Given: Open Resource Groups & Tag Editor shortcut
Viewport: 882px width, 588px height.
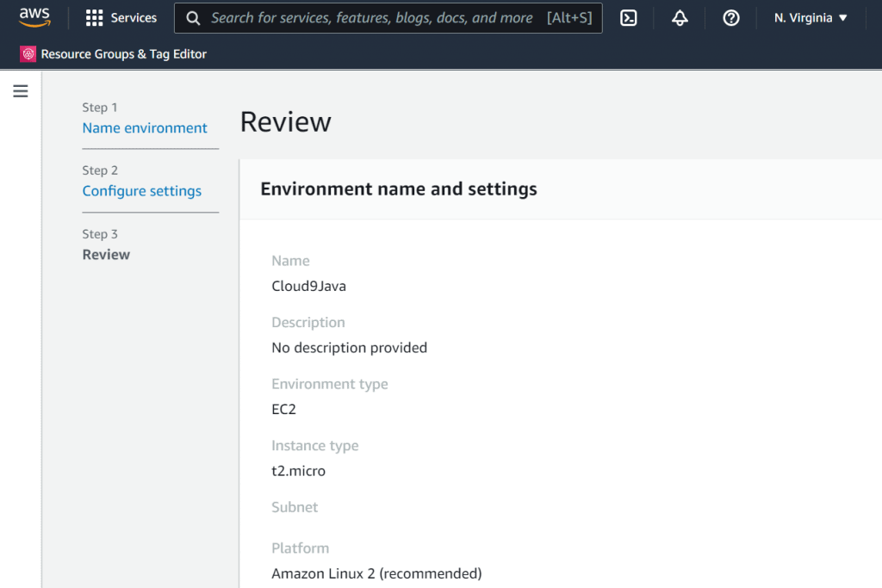Looking at the screenshot, I should [x=123, y=54].
